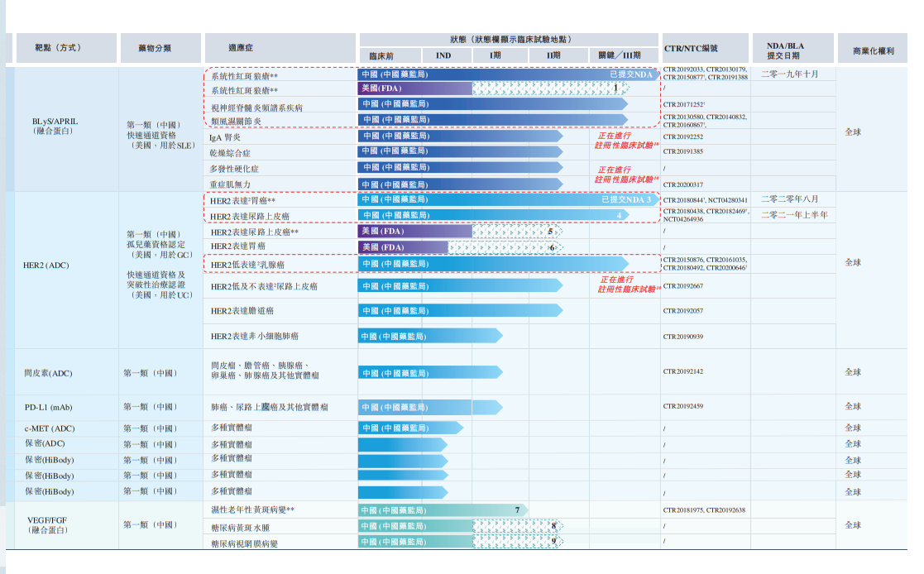924x574 pixels.
Task: Select the 二零二零年八月 submission date
Action: (x=789, y=199)
